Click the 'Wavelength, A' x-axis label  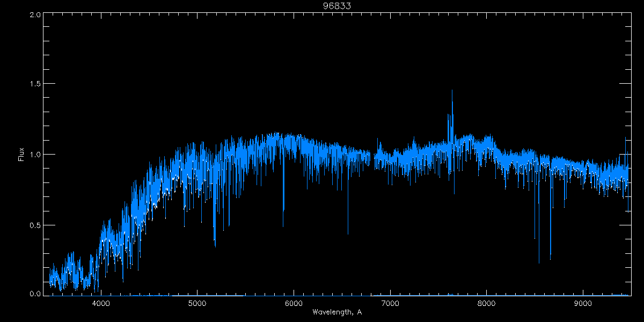click(337, 312)
